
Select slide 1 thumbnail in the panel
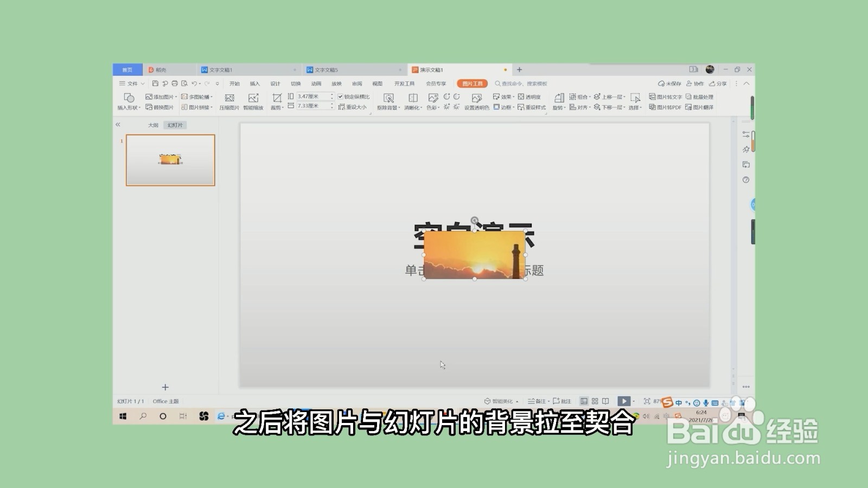click(170, 160)
